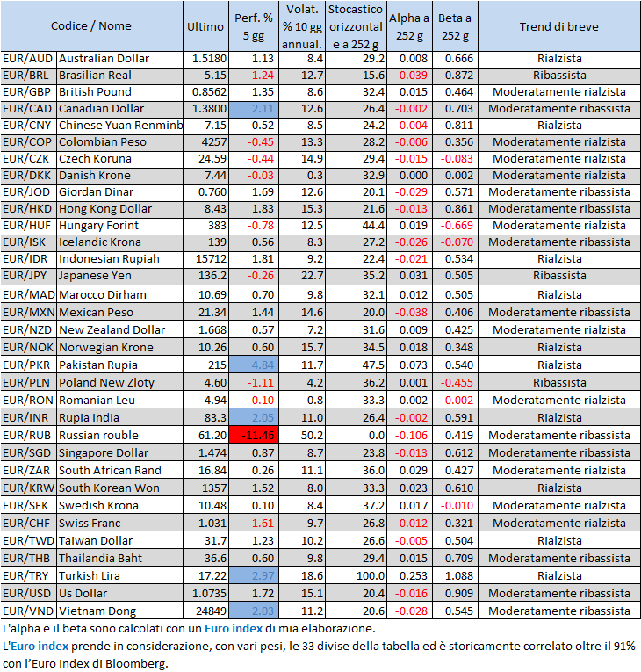
Task: Select the Brasilian Real alpha -0.039
Action: coord(409,76)
